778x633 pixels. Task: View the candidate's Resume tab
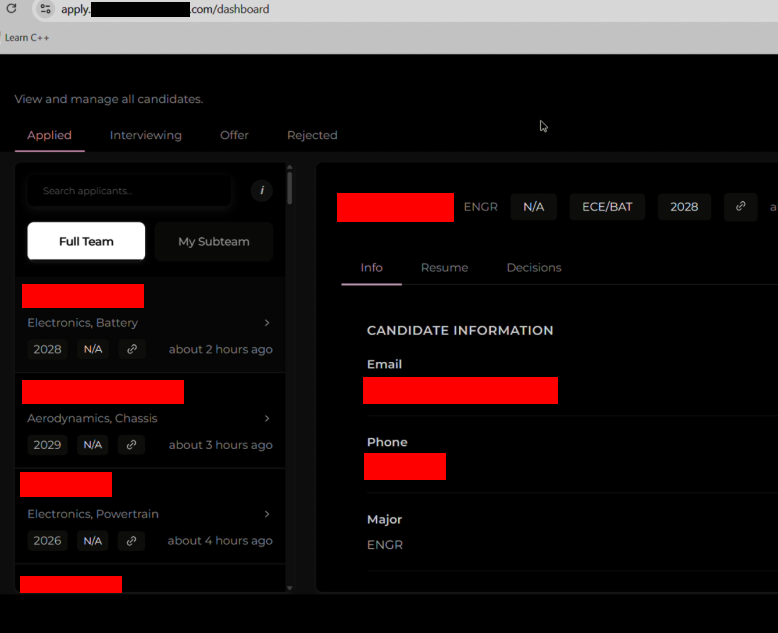(x=445, y=268)
